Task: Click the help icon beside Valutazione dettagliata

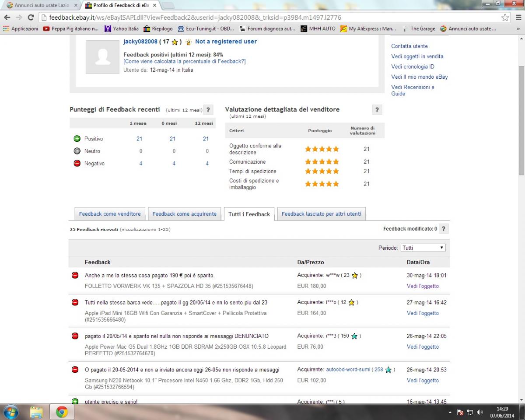Action: pyautogui.click(x=377, y=110)
